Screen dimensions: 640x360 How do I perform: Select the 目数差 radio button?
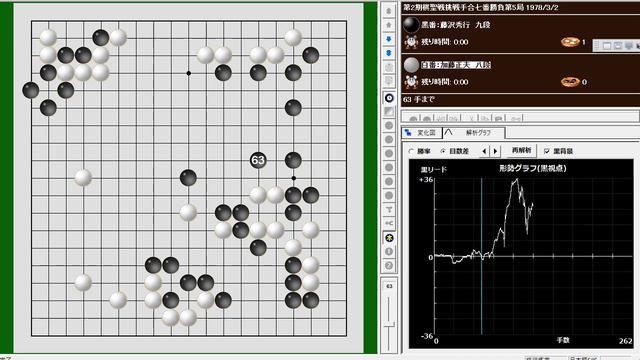point(443,151)
